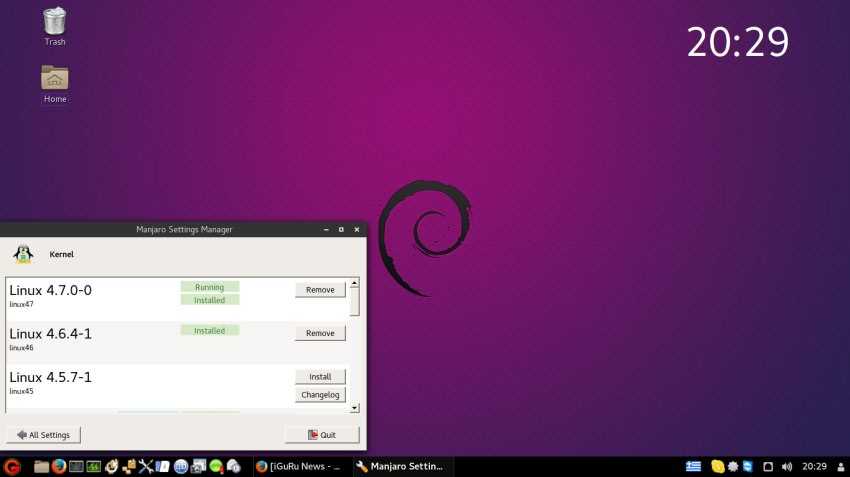
Task: Click the Running status label
Action: coord(210,287)
